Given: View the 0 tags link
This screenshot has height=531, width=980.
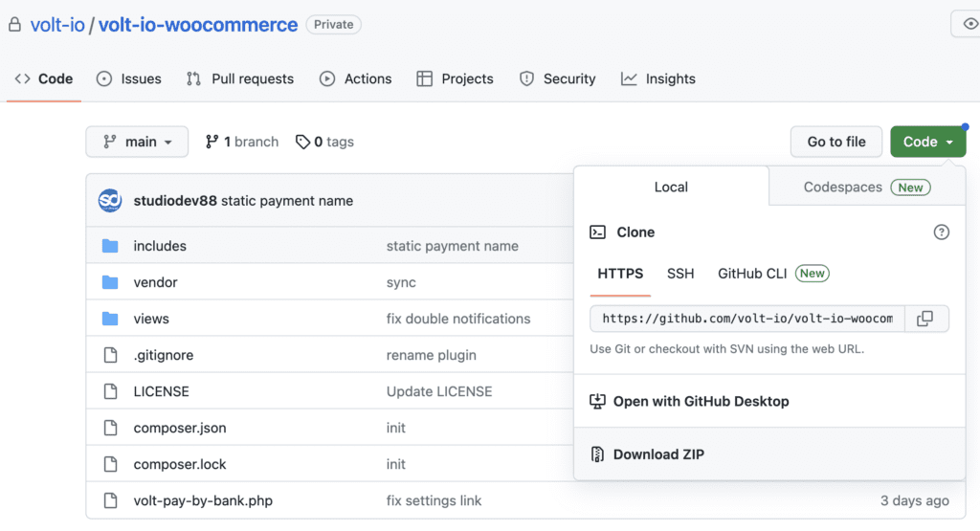Looking at the screenshot, I should (x=325, y=142).
